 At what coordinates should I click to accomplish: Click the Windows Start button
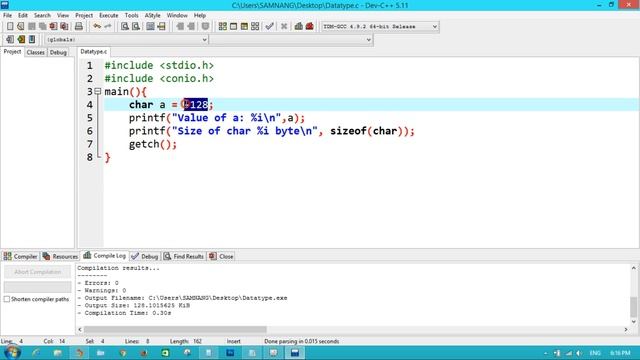coord(12,353)
